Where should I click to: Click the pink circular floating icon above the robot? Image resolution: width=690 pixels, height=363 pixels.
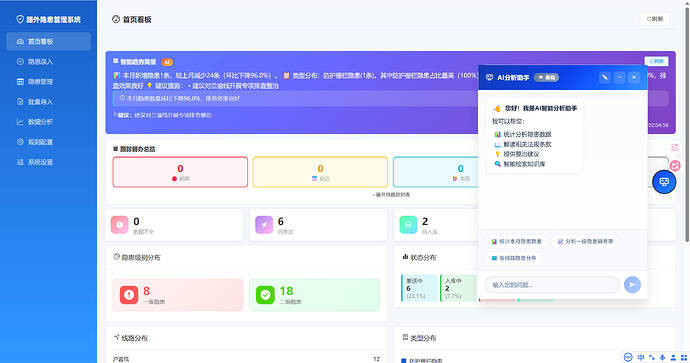tap(675, 166)
